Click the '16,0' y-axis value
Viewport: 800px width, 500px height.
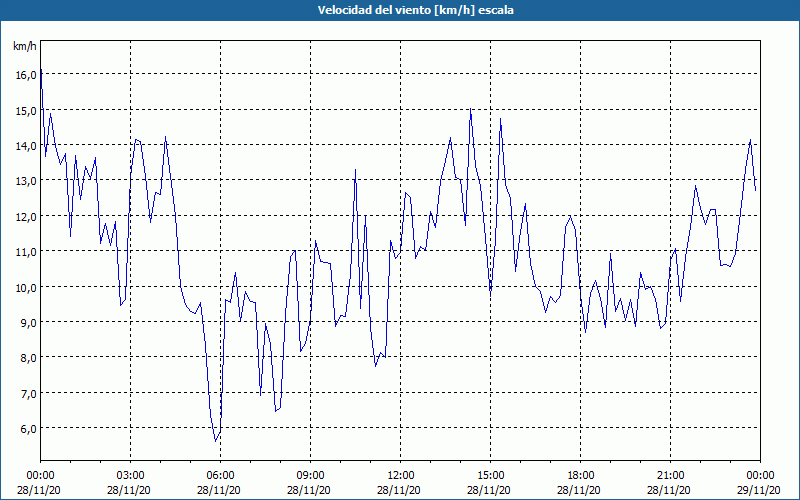click(x=26, y=75)
